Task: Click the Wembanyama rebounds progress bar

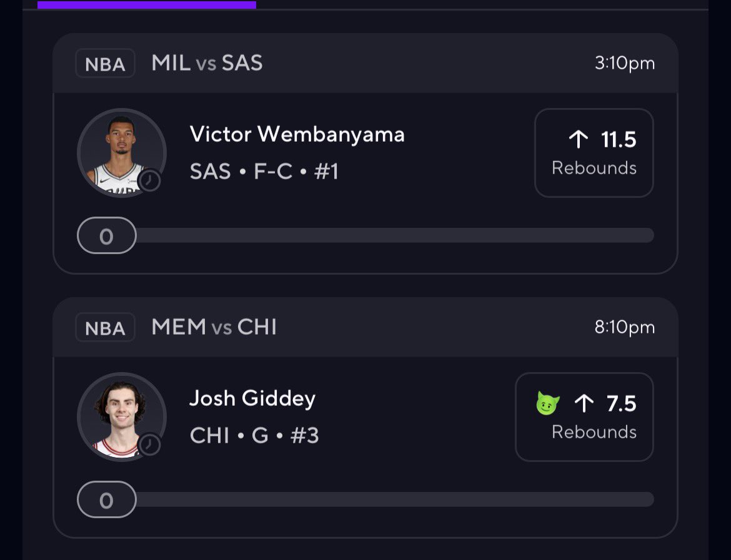Action: pyautogui.click(x=394, y=235)
